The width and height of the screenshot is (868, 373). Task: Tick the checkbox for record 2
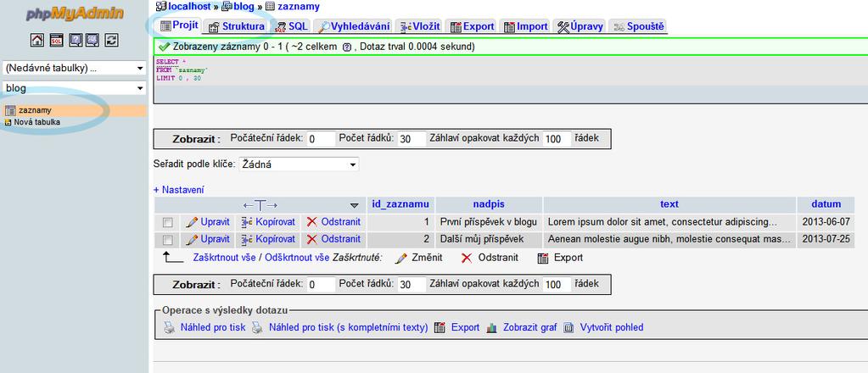[x=167, y=240]
